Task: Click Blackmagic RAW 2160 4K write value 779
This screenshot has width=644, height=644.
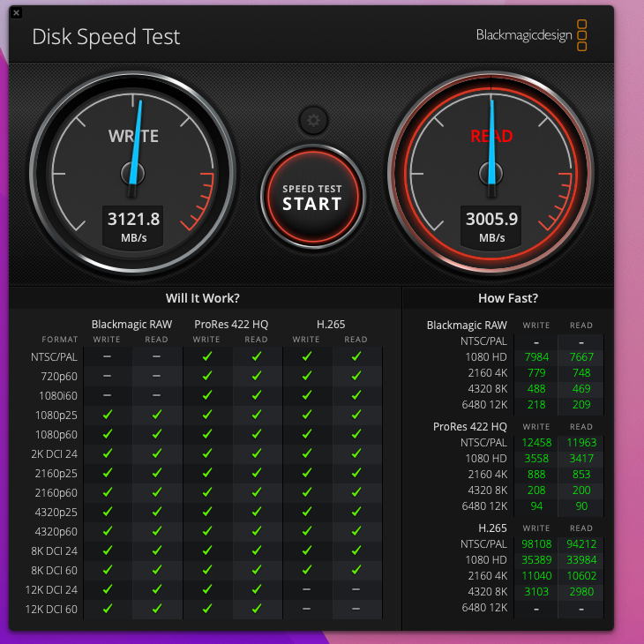Action: 536,373
